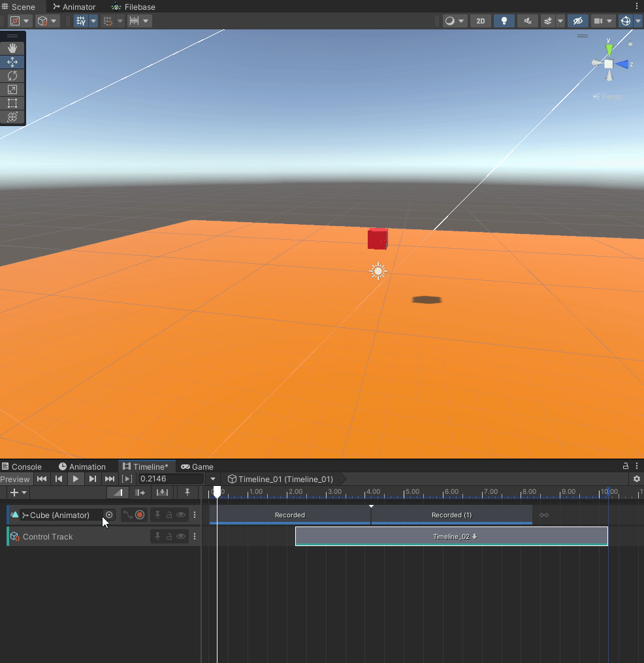Mute the Cube track with its eye toggle
Screen dimensions: 644x663
[181, 515]
